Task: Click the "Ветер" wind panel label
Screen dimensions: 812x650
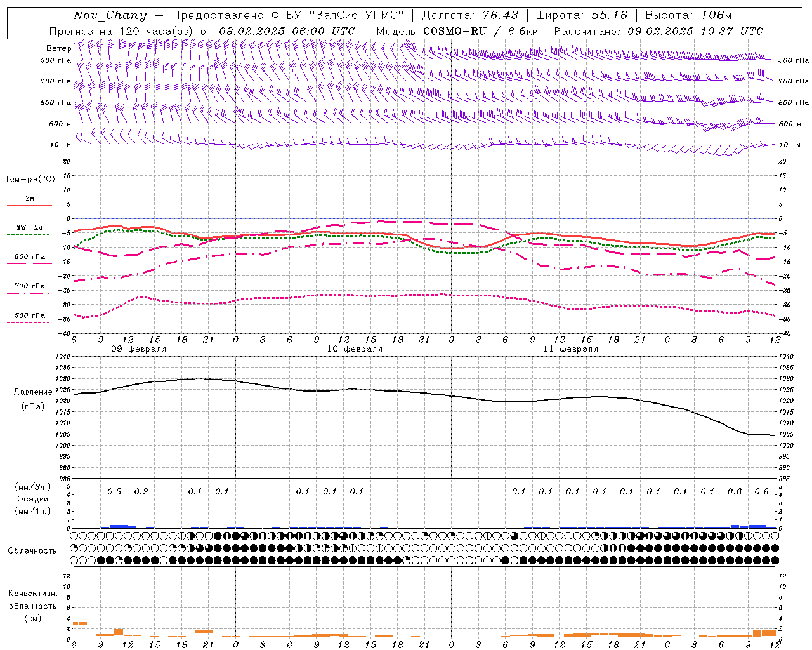Action: pos(59,48)
